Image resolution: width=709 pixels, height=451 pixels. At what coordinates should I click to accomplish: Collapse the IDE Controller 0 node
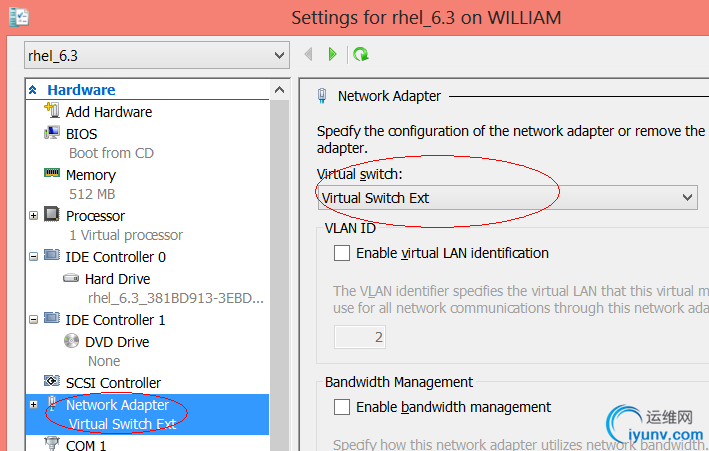(34, 257)
